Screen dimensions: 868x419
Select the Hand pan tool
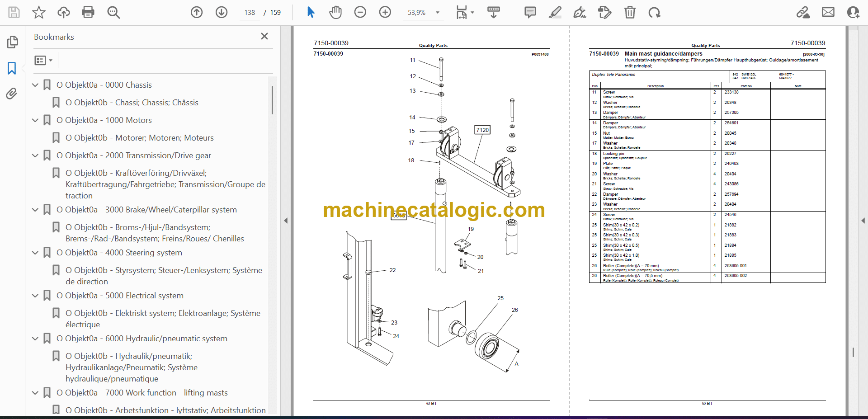tap(335, 12)
